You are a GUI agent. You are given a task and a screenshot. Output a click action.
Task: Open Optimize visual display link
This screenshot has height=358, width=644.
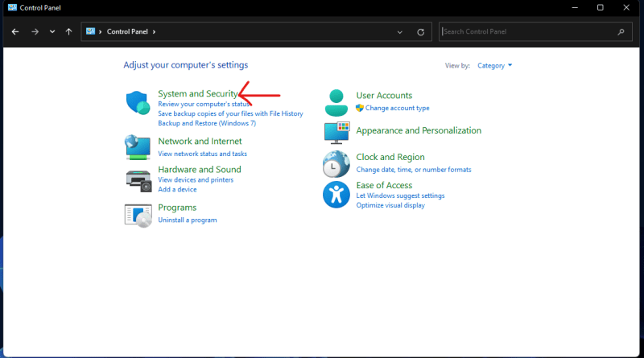coord(390,205)
